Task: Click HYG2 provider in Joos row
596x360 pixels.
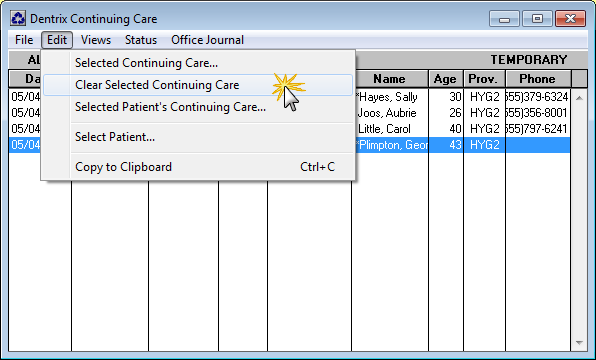Action: 485,113
